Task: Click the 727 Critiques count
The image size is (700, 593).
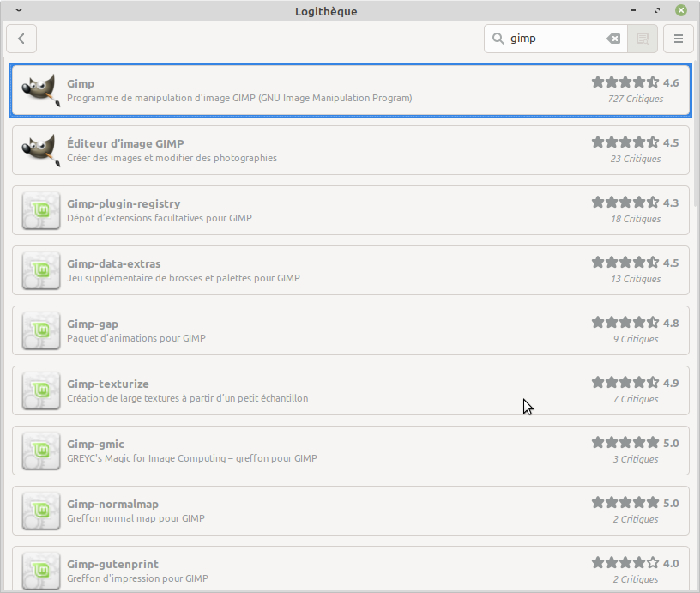Action: (x=636, y=99)
